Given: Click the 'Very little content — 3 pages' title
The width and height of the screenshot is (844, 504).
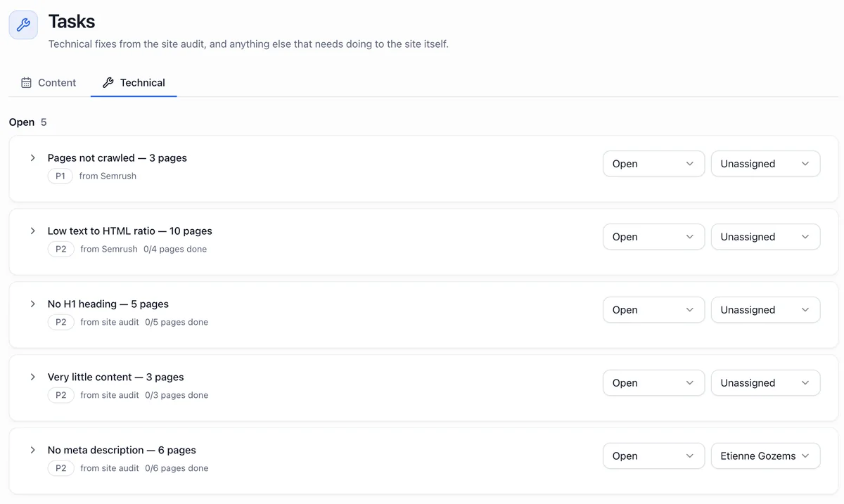Looking at the screenshot, I should 115,377.
